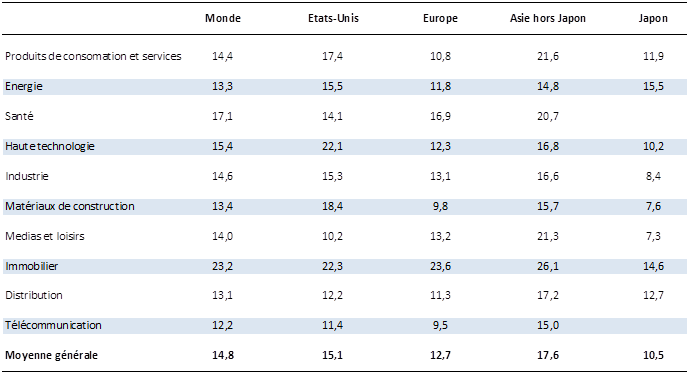
Task: Click the Santé row label
Action: click(19, 116)
